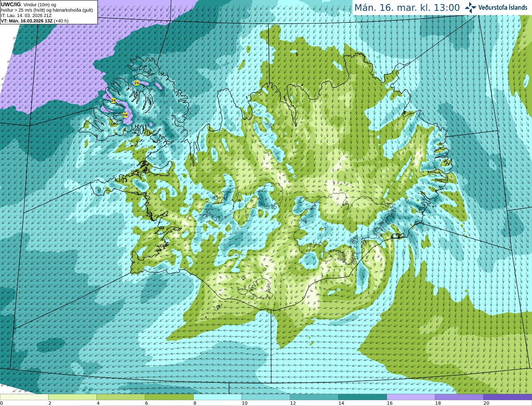This screenshot has height=406, width=532.
Task: Pick the pale cyan 8–10 m/s legend swatch
Action: pyautogui.click(x=218, y=397)
